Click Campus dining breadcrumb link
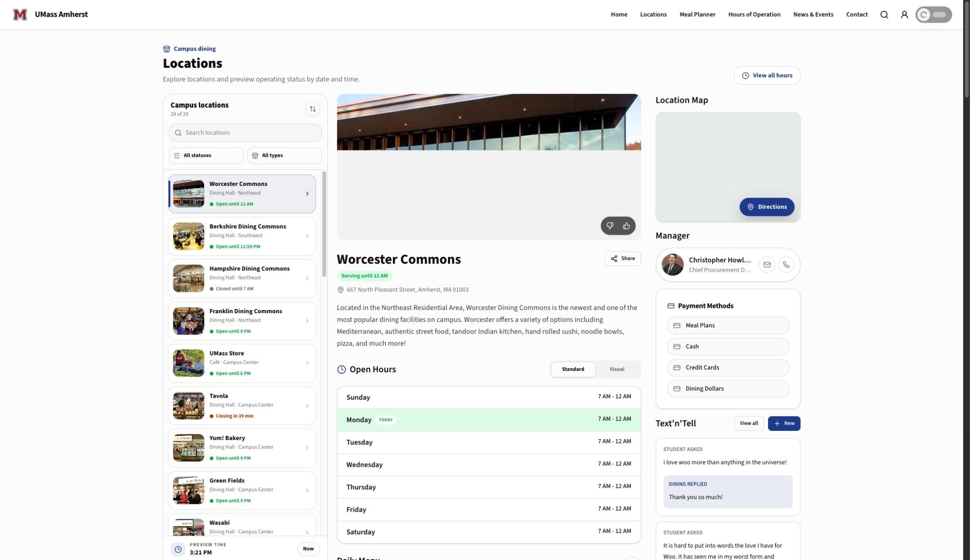 [x=194, y=49]
